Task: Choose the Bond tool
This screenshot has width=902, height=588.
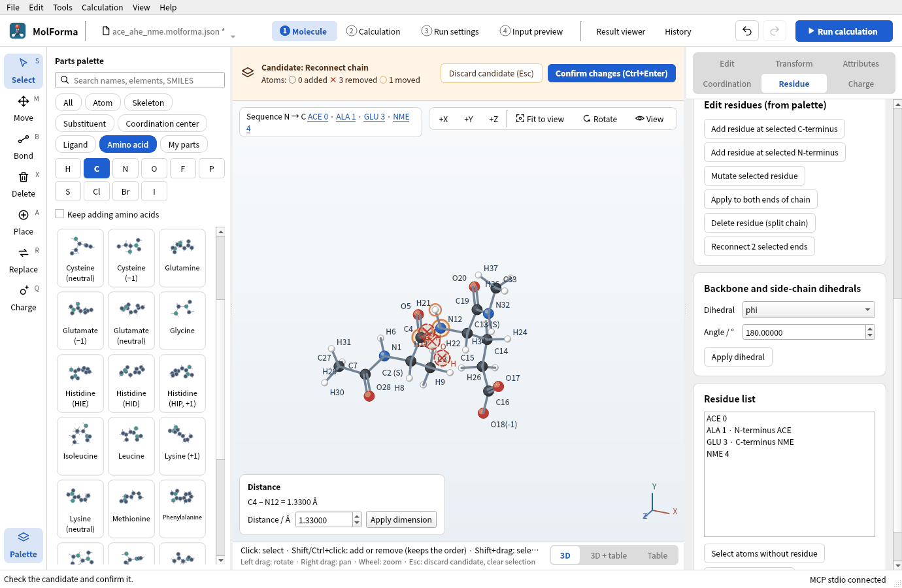Action: [x=24, y=146]
